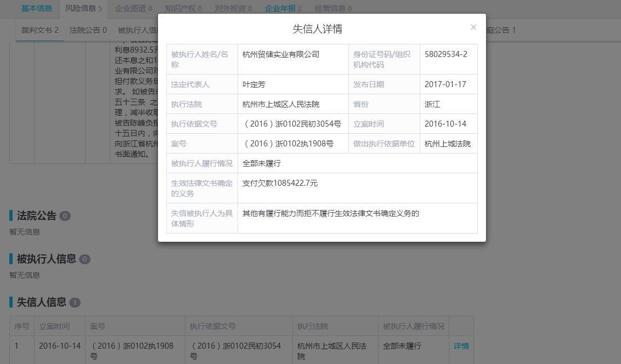Click the count badge next to 法院公告 heading
This screenshot has width=621, height=364.
(65, 216)
